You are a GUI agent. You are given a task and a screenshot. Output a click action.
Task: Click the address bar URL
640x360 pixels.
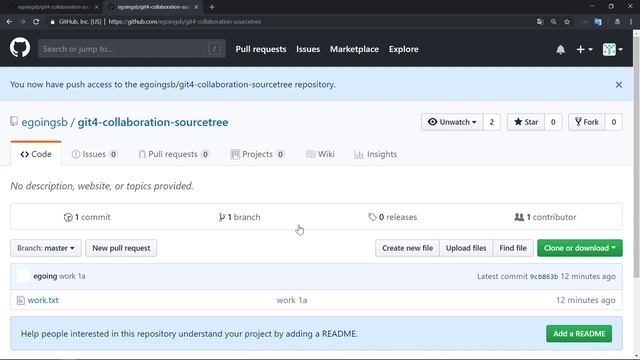coord(185,22)
